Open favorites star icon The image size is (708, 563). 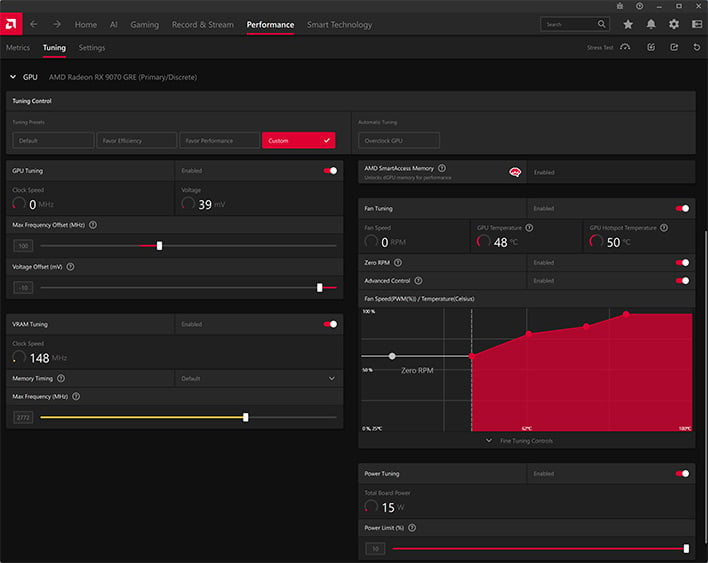tap(628, 24)
